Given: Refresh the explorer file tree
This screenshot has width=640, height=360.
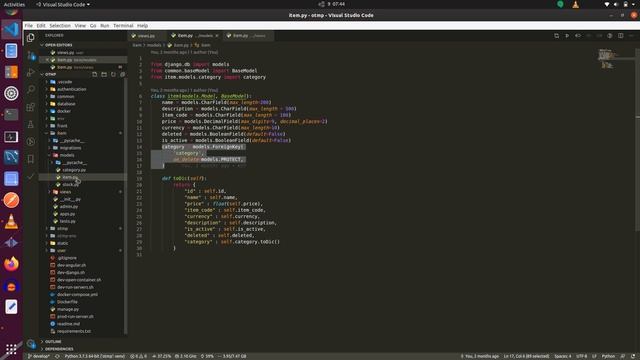Looking at the screenshot, I should [x=113, y=74].
